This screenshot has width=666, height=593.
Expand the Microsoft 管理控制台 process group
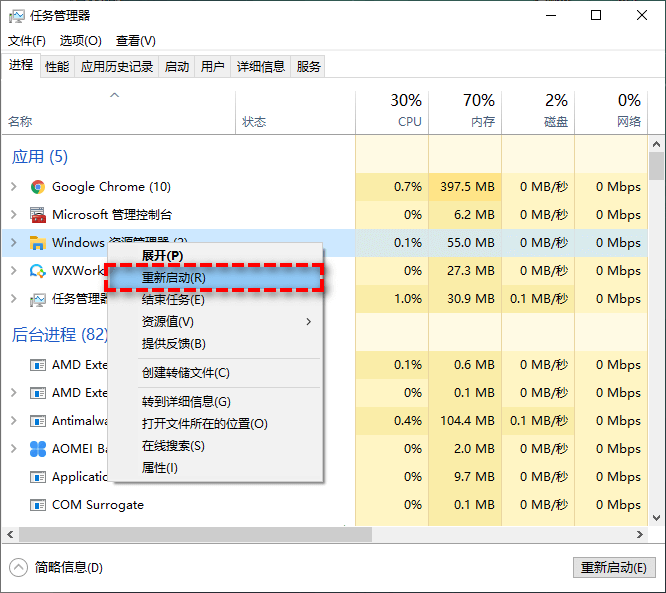13,215
